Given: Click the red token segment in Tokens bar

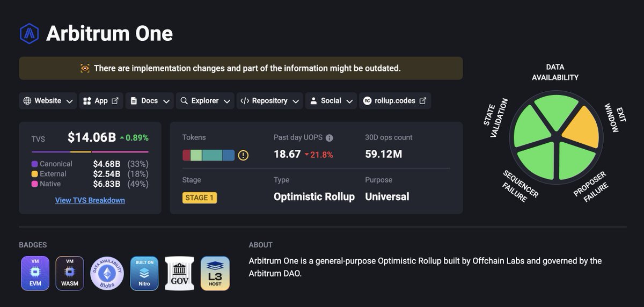Looking at the screenshot, I should click(x=186, y=156).
